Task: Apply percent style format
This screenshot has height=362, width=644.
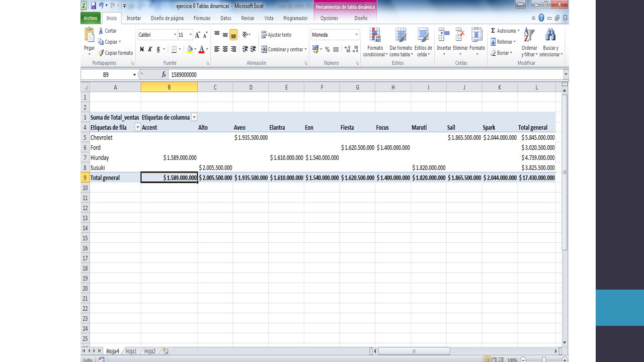Action: pos(328,49)
